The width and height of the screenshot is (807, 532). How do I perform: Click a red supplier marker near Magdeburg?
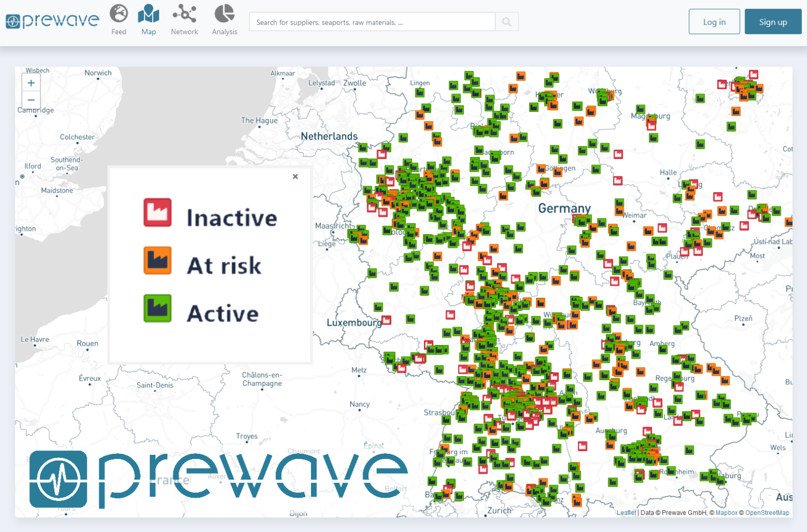point(651,125)
